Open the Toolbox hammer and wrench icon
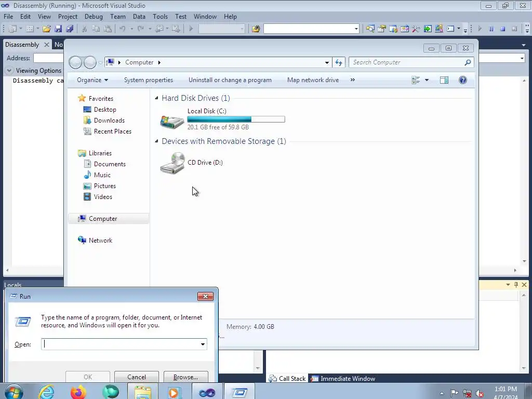This screenshot has width=532, height=399. [416, 29]
